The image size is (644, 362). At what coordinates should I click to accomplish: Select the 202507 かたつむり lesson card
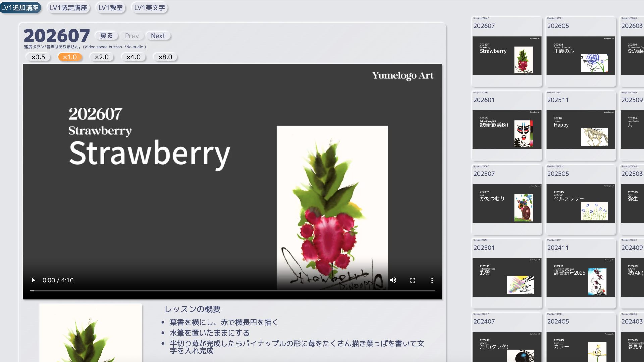pyautogui.click(x=507, y=199)
